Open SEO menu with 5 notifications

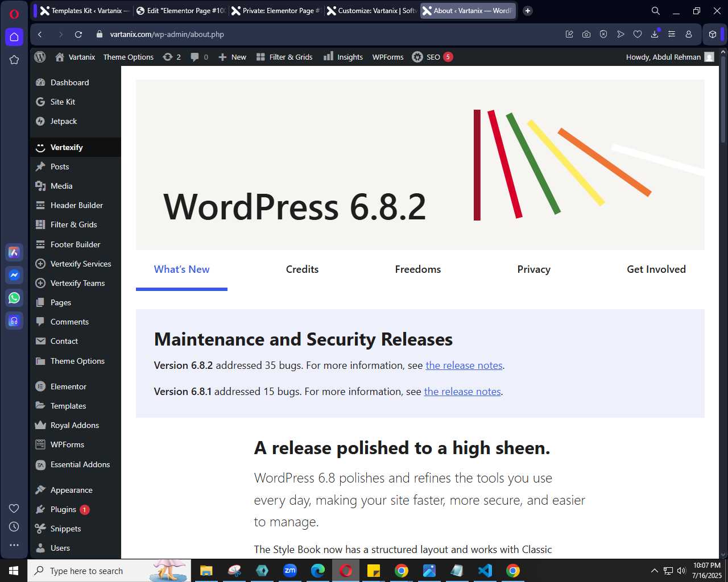point(432,57)
